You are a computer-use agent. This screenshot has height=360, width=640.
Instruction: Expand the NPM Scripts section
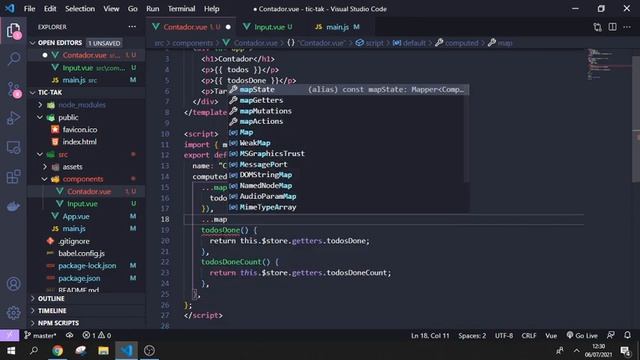(x=86, y=323)
